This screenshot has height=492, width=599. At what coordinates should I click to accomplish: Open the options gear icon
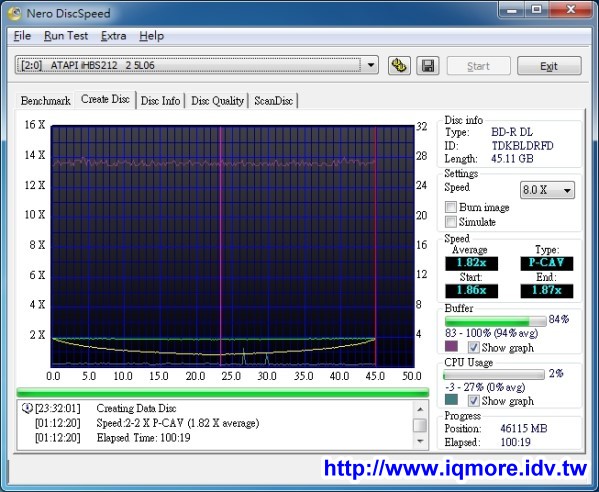pyautogui.click(x=399, y=66)
